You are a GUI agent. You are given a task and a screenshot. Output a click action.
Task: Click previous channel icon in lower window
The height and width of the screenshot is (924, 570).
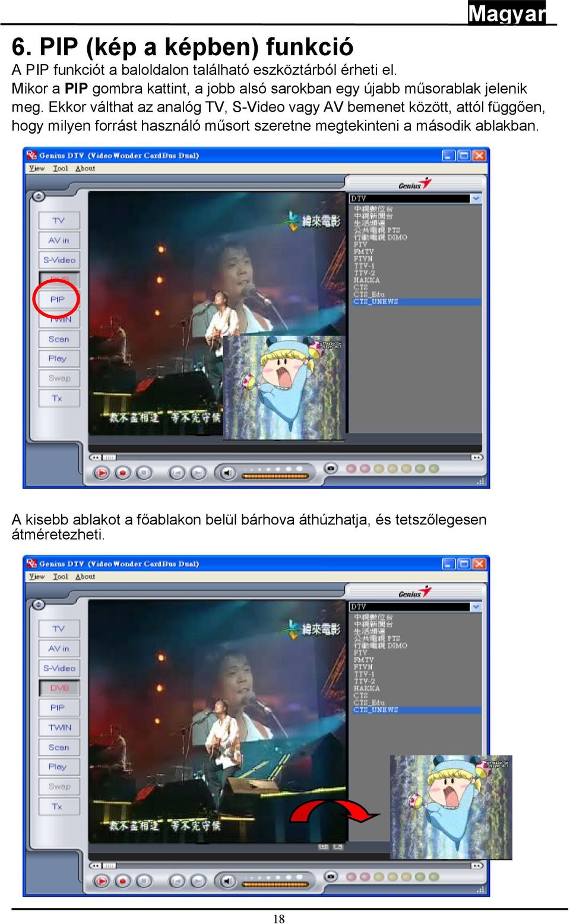(177, 881)
